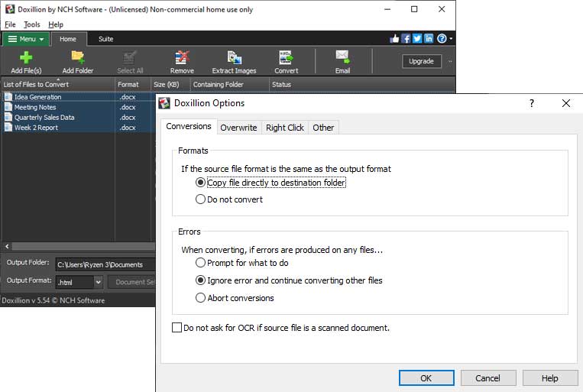Click the thumbs-up like icon
This screenshot has height=392, width=583.
[x=394, y=39]
